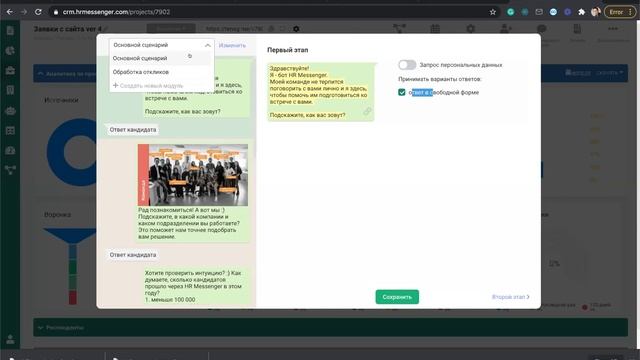This screenshot has width=640, height=360.
Task: Click the user profile icon at sidebar bottom
Action: point(10,339)
